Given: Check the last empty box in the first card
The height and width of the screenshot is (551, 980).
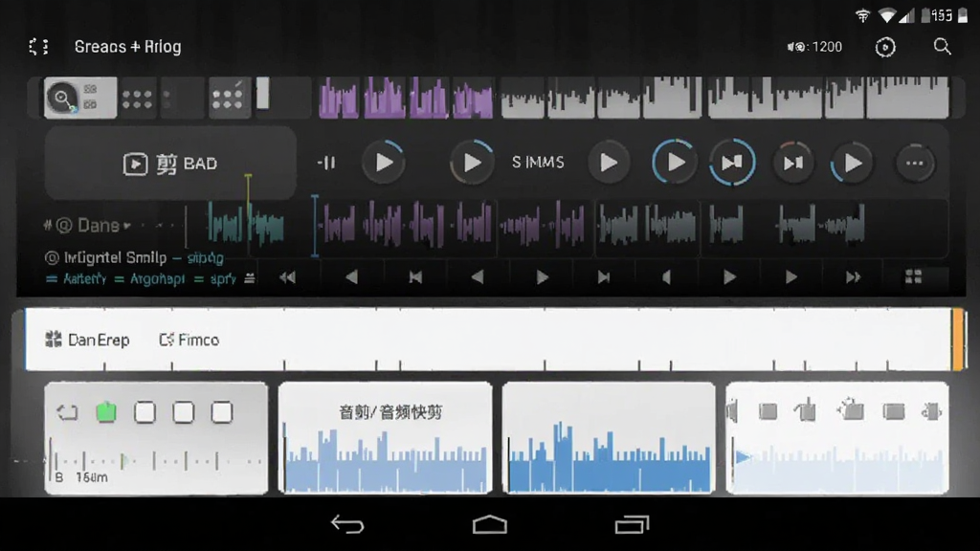Looking at the screenshot, I should tap(222, 412).
